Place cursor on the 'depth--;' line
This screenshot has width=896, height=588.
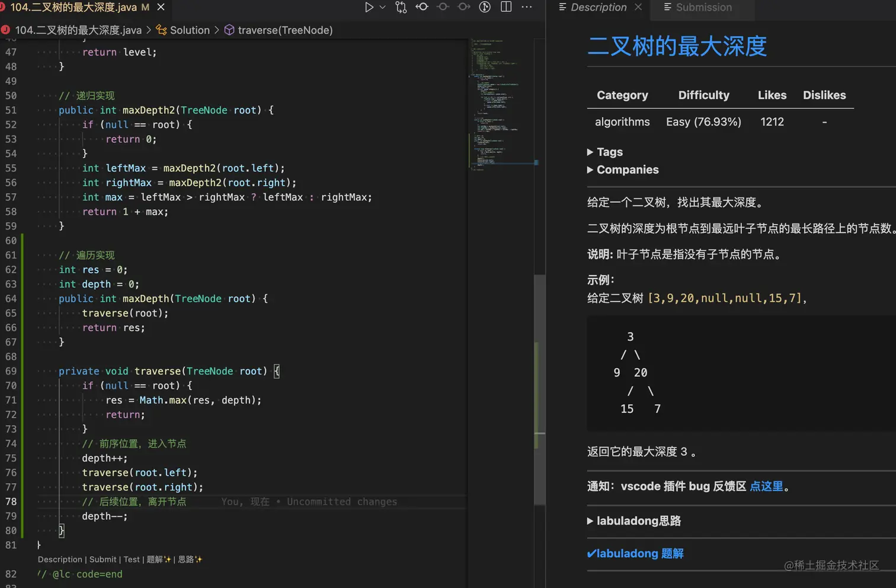tap(105, 516)
